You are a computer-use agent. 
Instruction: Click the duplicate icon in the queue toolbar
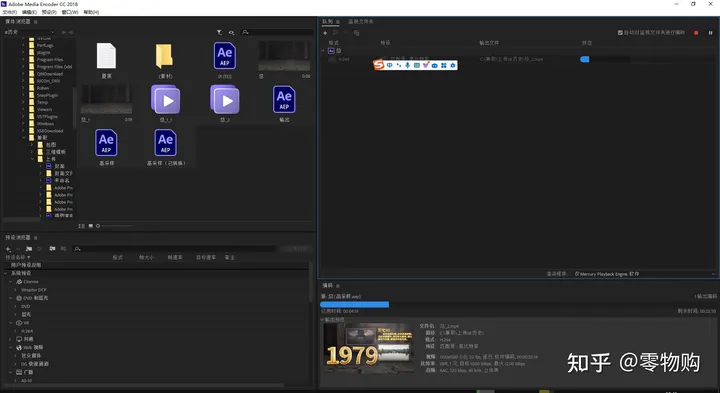[356, 33]
